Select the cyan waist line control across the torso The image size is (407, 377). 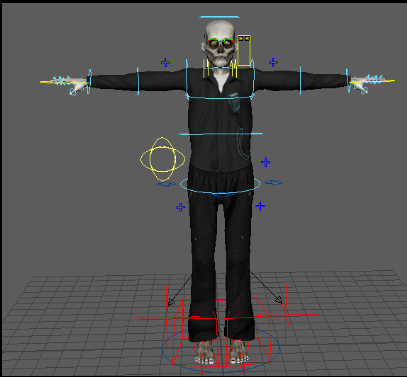[x=220, y=134]
